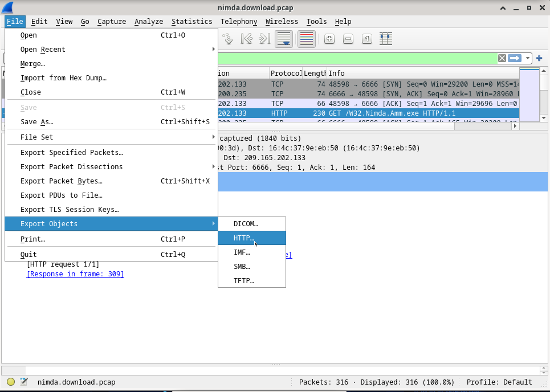The image size is (550, 392).
Task: Open the Edit menu
Action: coord(39,22)
